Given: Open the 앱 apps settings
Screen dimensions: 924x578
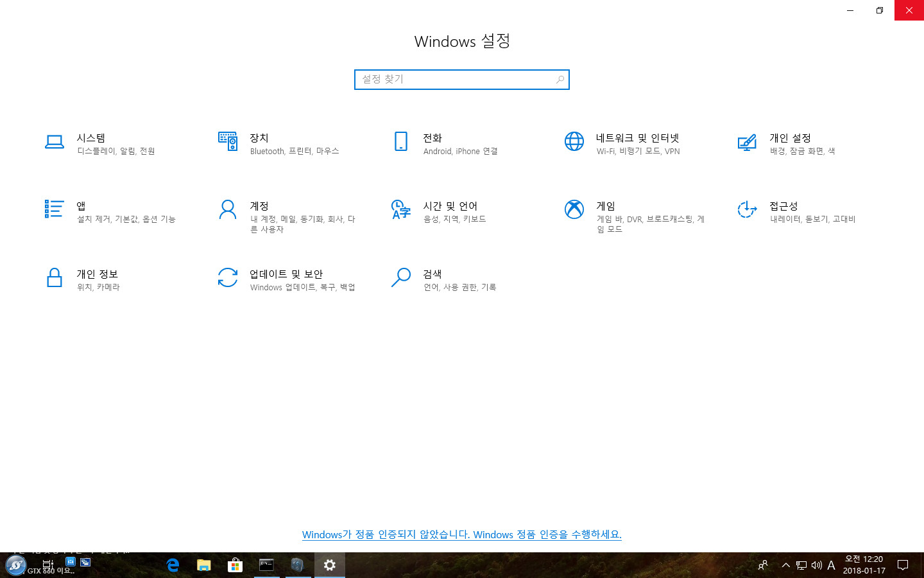Looking at the screenshot, I should tap(110, 212).
